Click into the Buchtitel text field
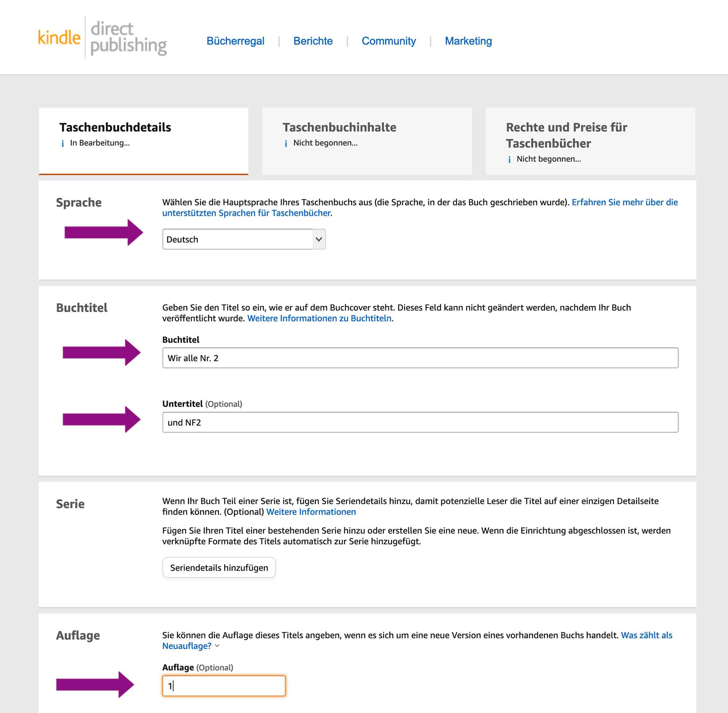 [420, 358]
